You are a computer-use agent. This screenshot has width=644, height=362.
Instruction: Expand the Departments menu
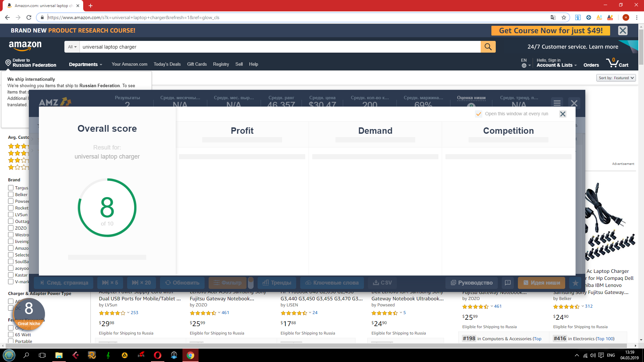(x=85, y=64)
